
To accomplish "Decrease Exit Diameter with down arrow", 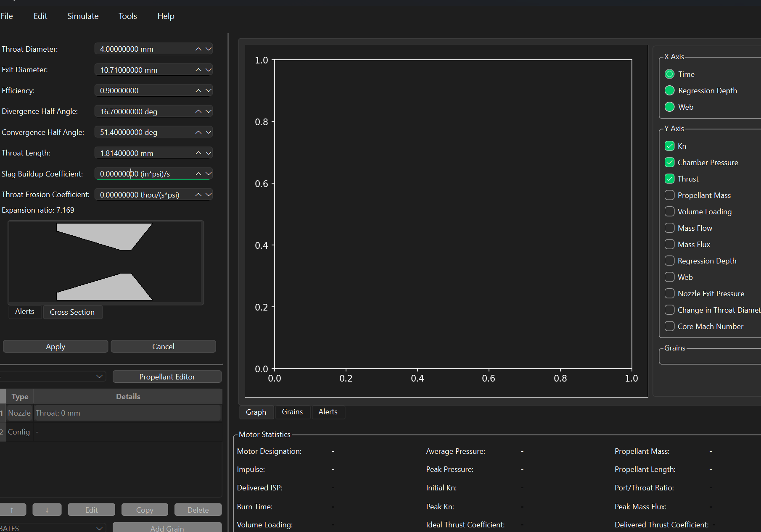I will pos(208,70).
